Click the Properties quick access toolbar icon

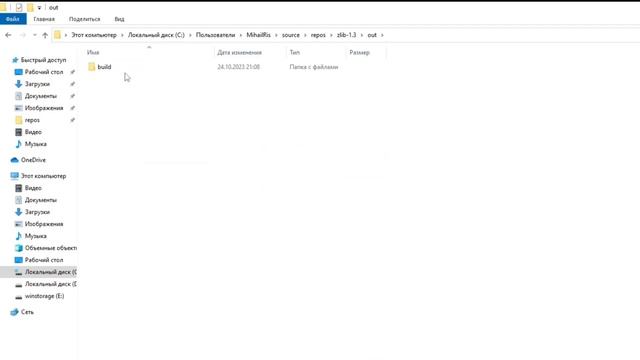19,7
